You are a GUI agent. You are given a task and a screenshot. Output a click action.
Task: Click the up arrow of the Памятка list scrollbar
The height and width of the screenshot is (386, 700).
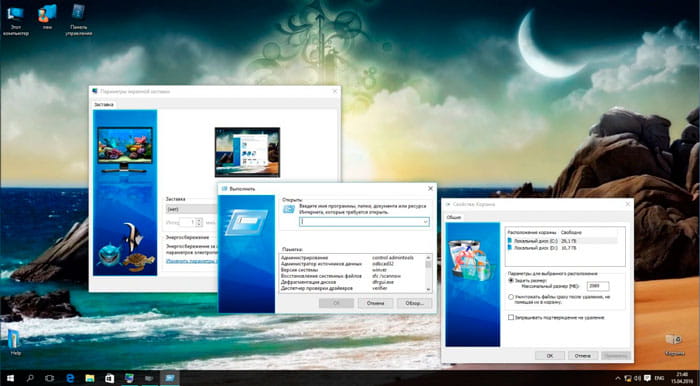click(x=429, y=257)
